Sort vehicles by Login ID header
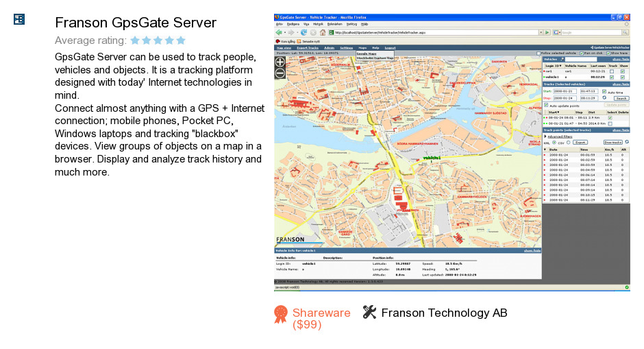The width and height of the screenshot is (644, 349). tap(554, 66)
